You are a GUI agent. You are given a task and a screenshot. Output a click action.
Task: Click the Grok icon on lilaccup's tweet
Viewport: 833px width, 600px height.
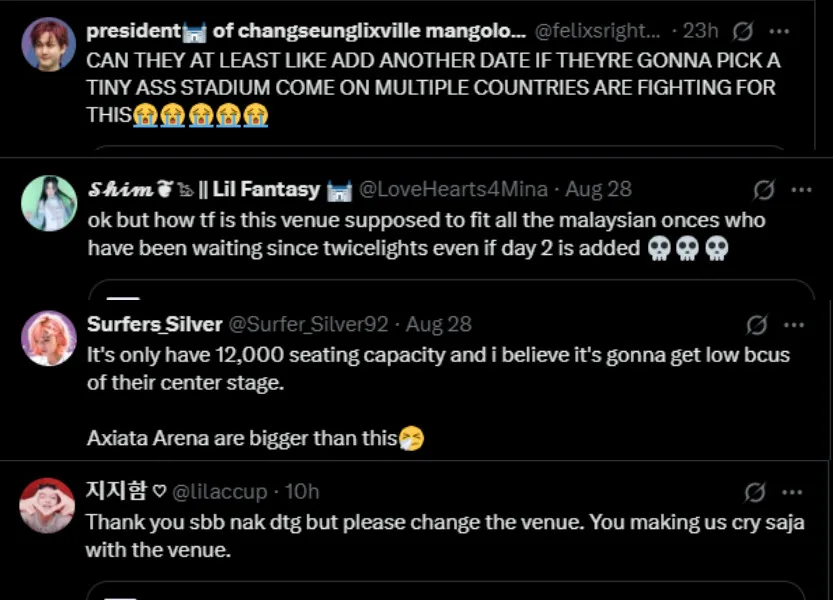click(x=756, y=491)
